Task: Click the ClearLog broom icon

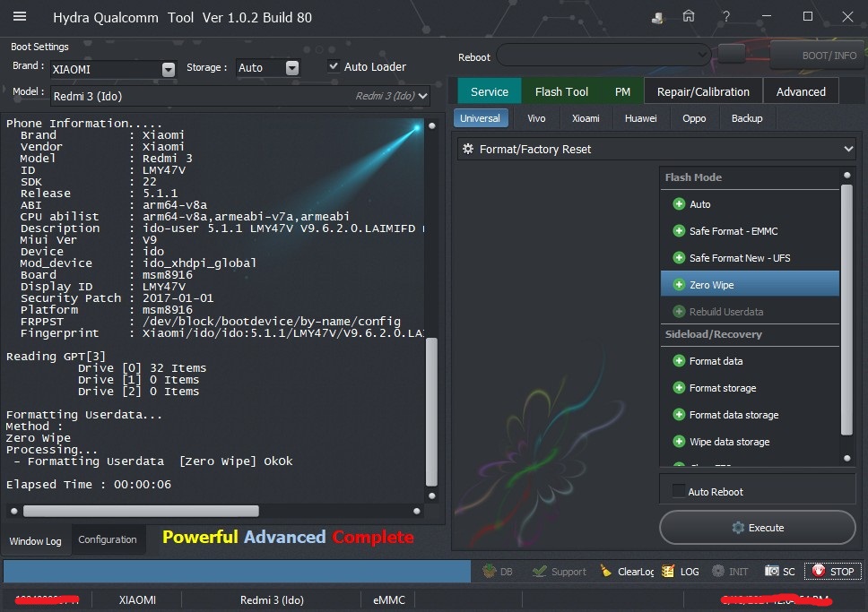Action: click(x=606, y=571)
